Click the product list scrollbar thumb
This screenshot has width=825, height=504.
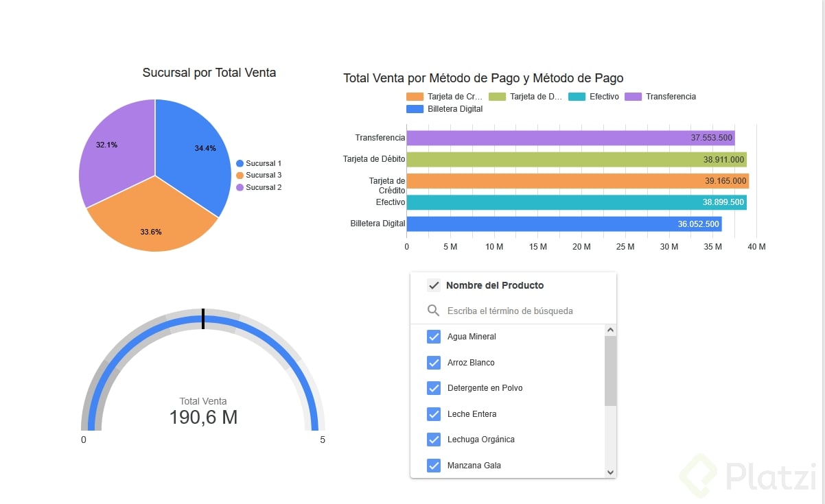click(610, 370)
